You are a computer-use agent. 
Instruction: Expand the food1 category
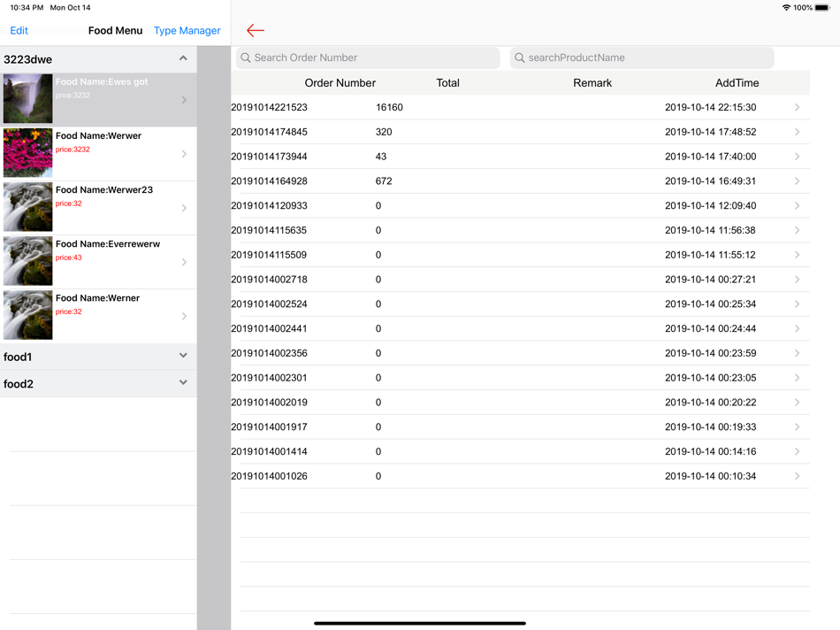(183, 356)
